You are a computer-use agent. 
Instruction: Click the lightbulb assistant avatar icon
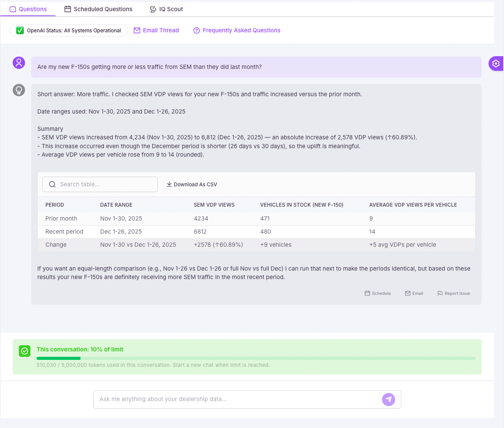[x=18, y=90]
